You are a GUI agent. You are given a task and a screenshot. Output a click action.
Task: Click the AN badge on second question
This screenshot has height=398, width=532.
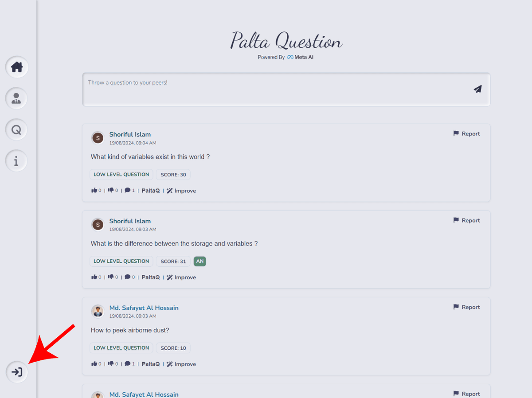click(x=200, y=261)
